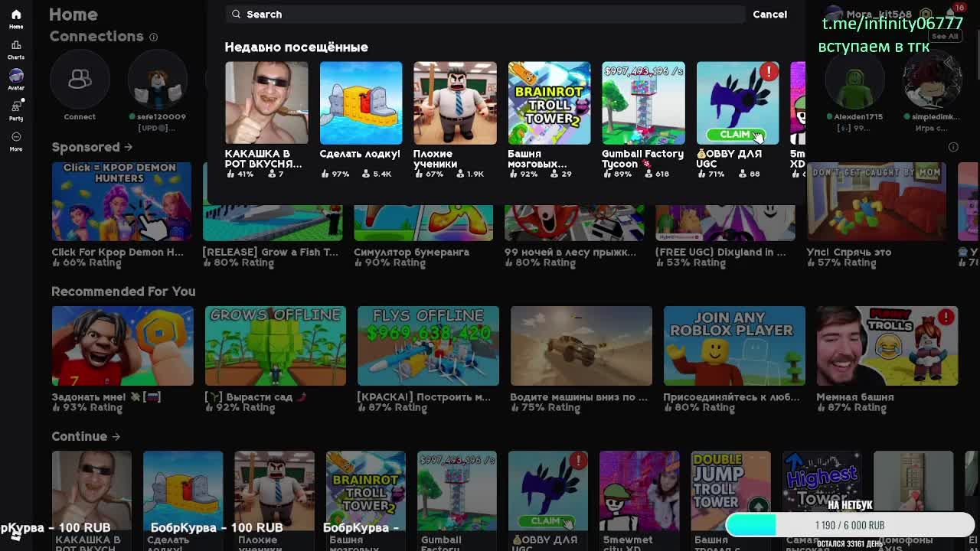Open sponsored FREE UGC Dixyland game
This screenshot has width=980, height=551.
click(x=725, y=222)
